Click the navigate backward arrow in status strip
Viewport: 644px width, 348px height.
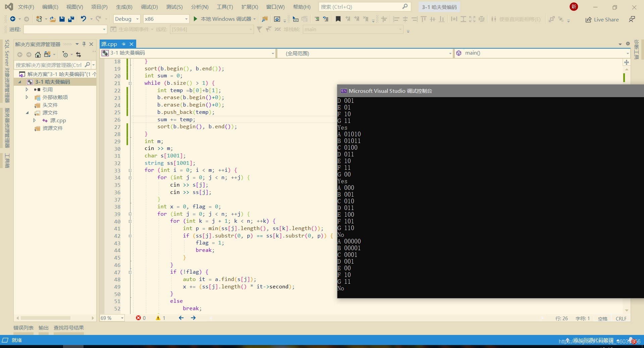pyautogui.click(x=181, y=318)
